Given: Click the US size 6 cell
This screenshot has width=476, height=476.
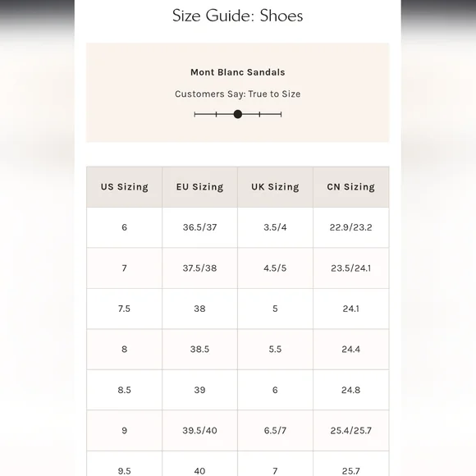Looking at the screenshot, I should click(x=125, y=227).
